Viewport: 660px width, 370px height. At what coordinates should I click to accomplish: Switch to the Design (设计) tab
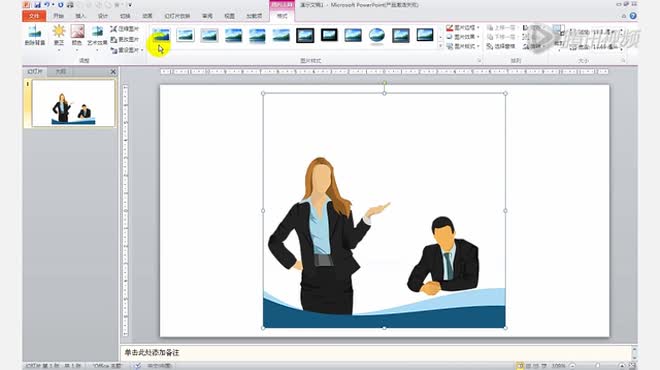tap(103, 16)
